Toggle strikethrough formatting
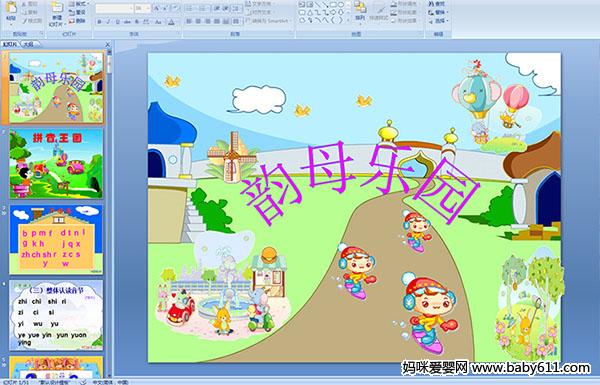600x385 pixels. coord(127,22)
